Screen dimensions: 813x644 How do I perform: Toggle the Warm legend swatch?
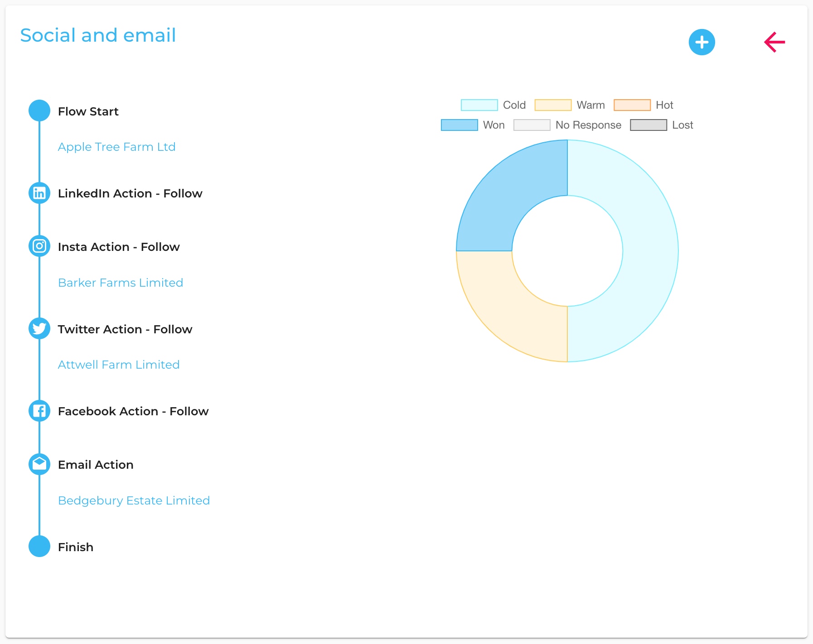pos(553,105)
